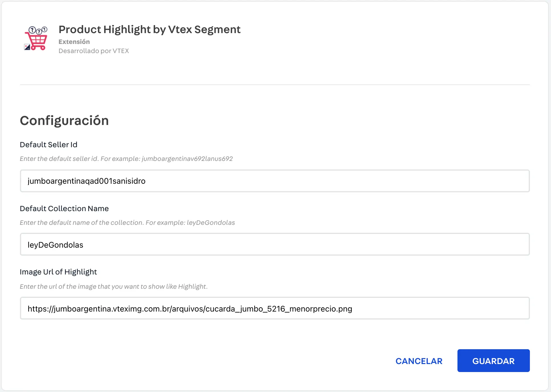Screen dimensions: 551x392
Task: Click the Product Highlight by Vtex Segment title
Action: 149,29
